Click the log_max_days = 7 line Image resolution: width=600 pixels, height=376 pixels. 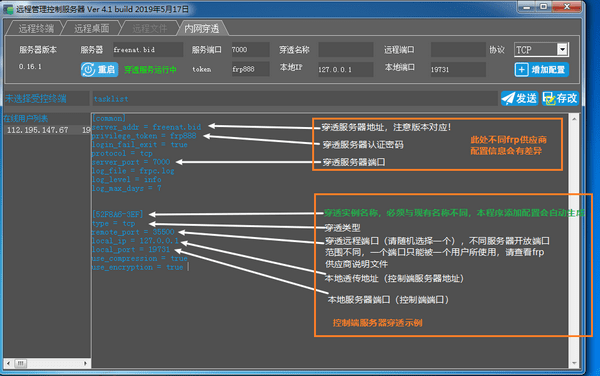tap(127, 189)
